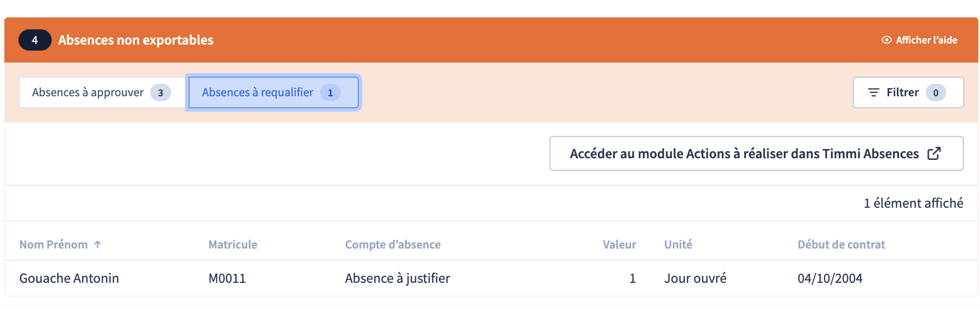Click the sort arrow next to Nom Prénom

98,245
